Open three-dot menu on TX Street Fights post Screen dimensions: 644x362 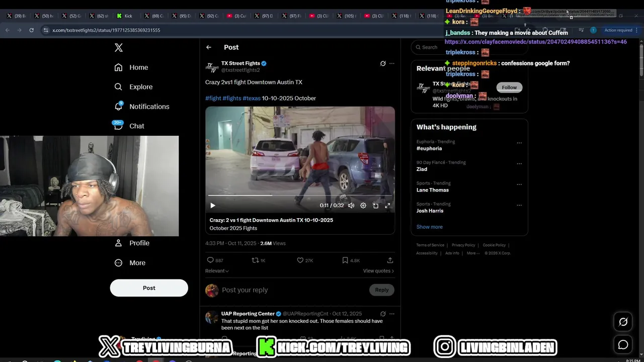click(x=392, y=63)
